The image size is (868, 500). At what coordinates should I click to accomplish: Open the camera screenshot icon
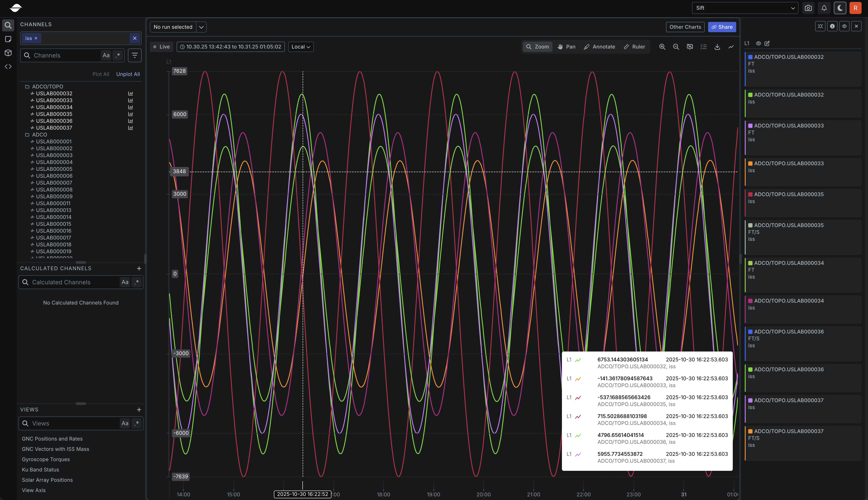pos(808,8)
